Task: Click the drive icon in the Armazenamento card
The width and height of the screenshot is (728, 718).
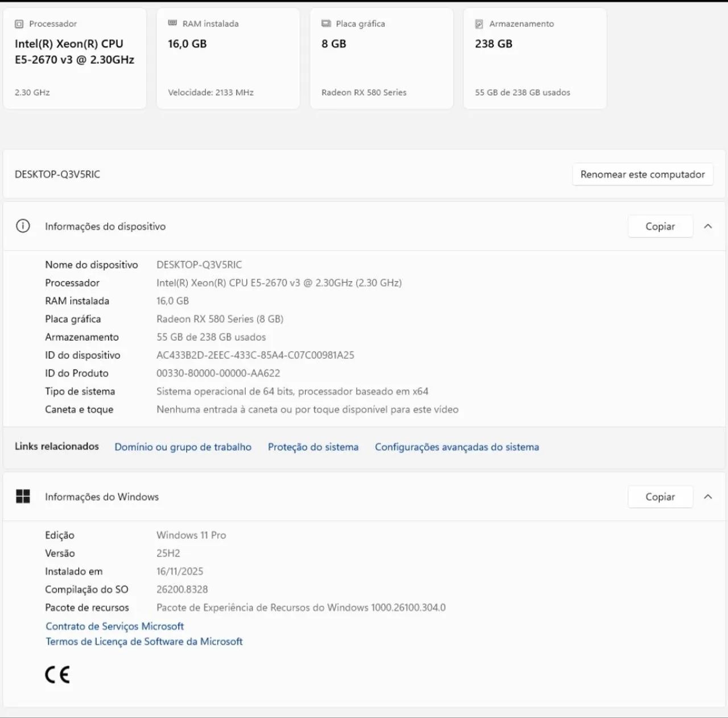Action: tap(479, 24)
